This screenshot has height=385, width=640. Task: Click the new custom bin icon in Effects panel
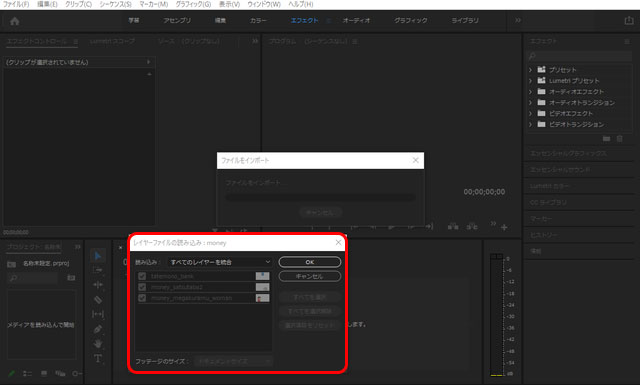pos(607,139)
